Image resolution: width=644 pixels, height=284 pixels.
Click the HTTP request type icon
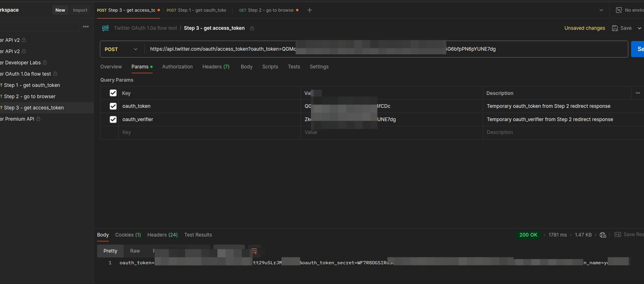click(106, 28)
